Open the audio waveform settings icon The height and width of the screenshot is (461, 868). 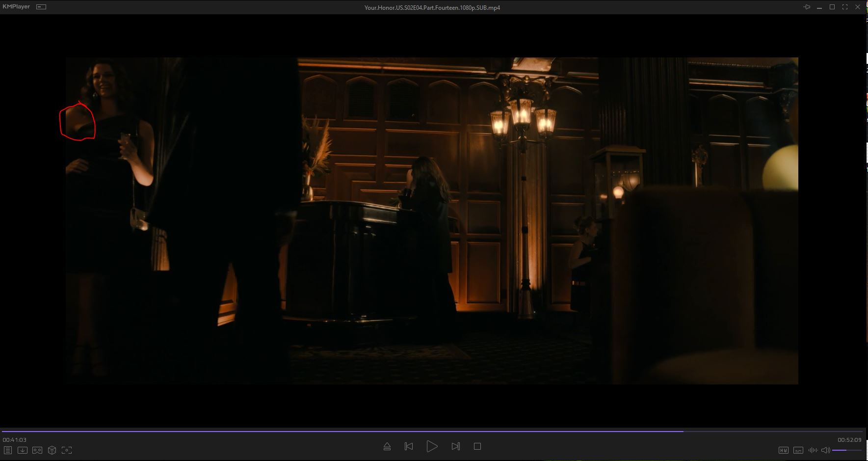(813, 450)
